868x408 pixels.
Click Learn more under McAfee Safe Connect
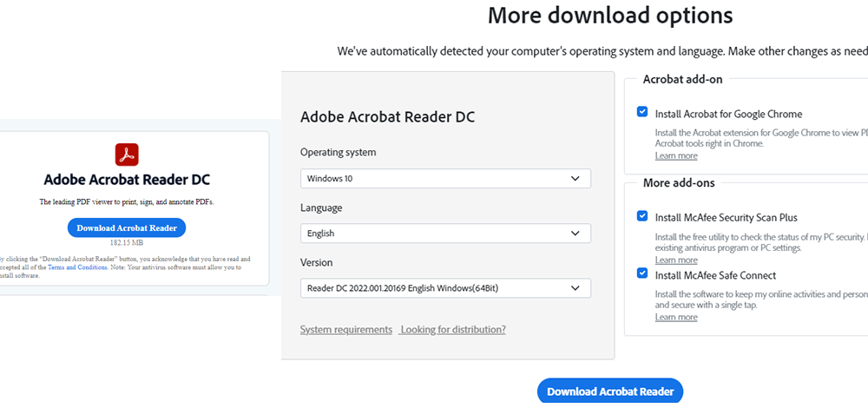tap(676, 317)
